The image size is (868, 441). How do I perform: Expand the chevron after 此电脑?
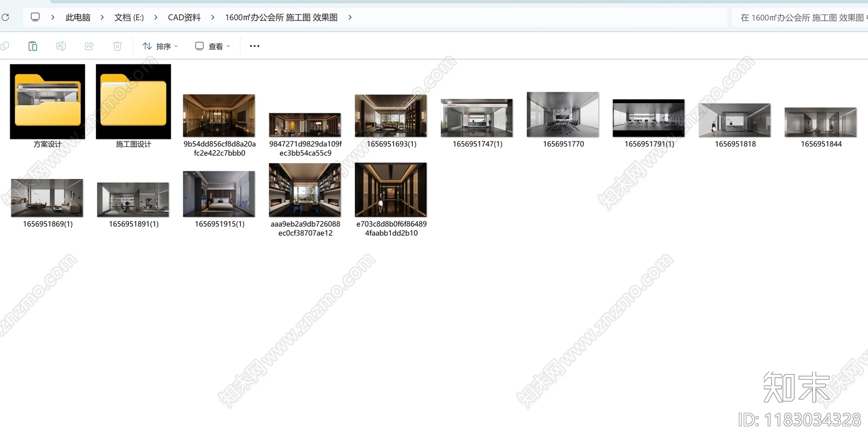[102, 17]
